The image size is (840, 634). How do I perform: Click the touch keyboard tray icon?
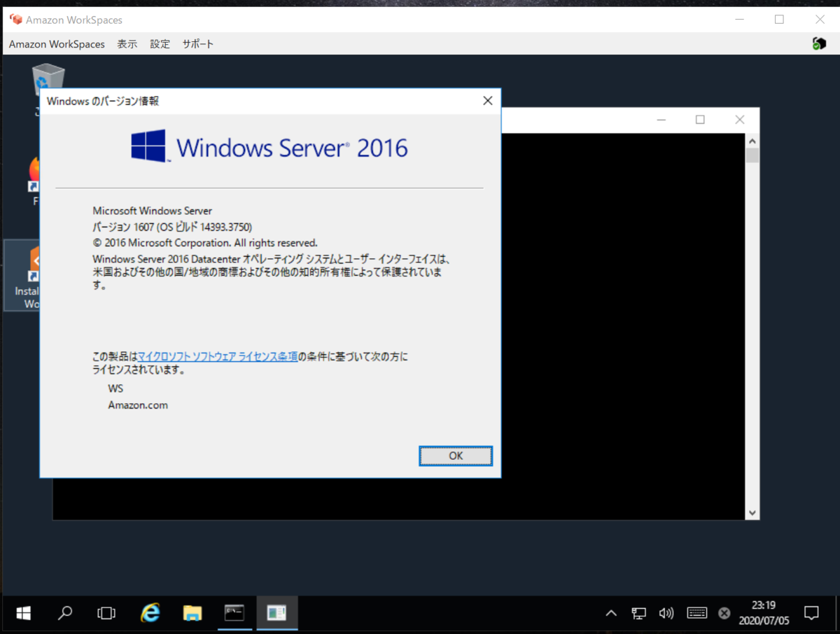pyautogui.click(x=697, y=613)
